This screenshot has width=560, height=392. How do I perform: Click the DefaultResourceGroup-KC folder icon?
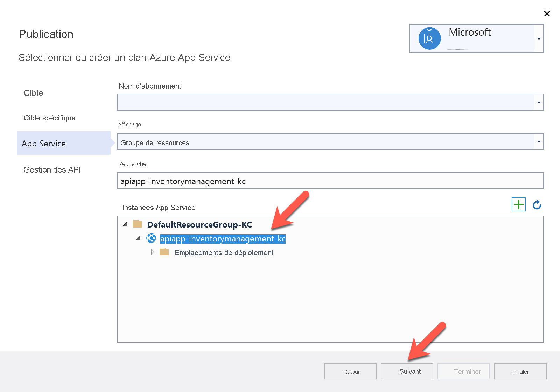point(138,224)
